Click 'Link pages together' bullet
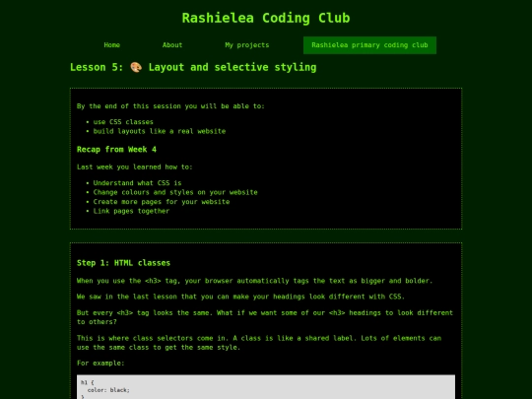The image size is (532, 399). [x=131, y=211]
